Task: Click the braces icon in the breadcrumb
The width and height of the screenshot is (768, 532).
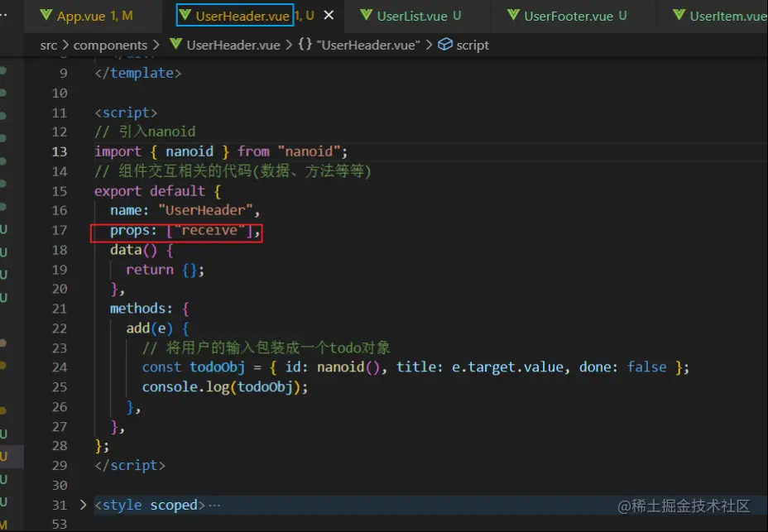Action: click(x=305, y=45)
